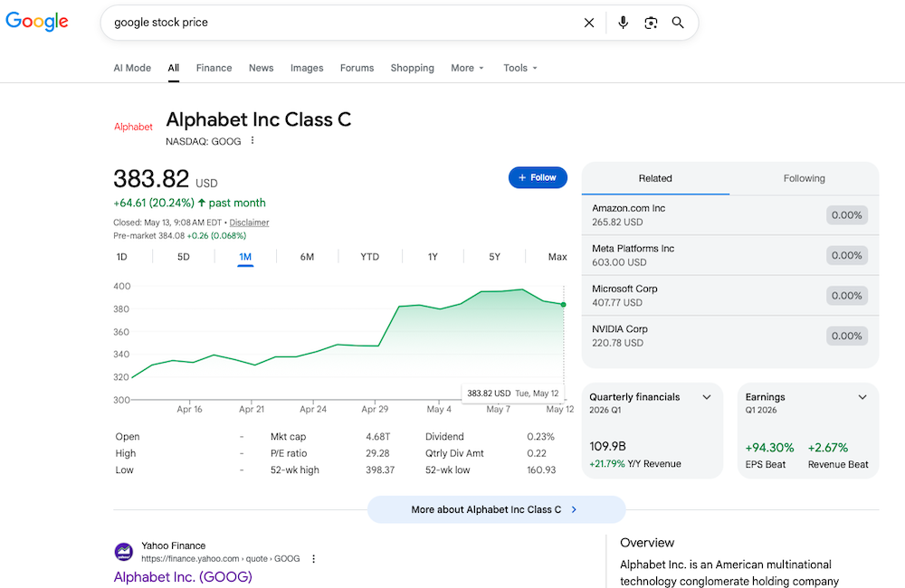Follow the Alphabet stock

click(538, 177)
